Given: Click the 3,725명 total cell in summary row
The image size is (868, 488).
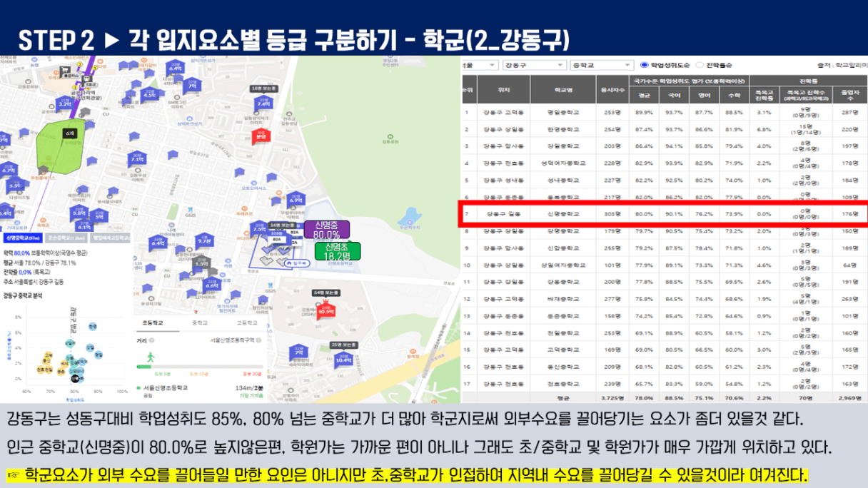Looking at the screenshot, I should tap(612, 398).
